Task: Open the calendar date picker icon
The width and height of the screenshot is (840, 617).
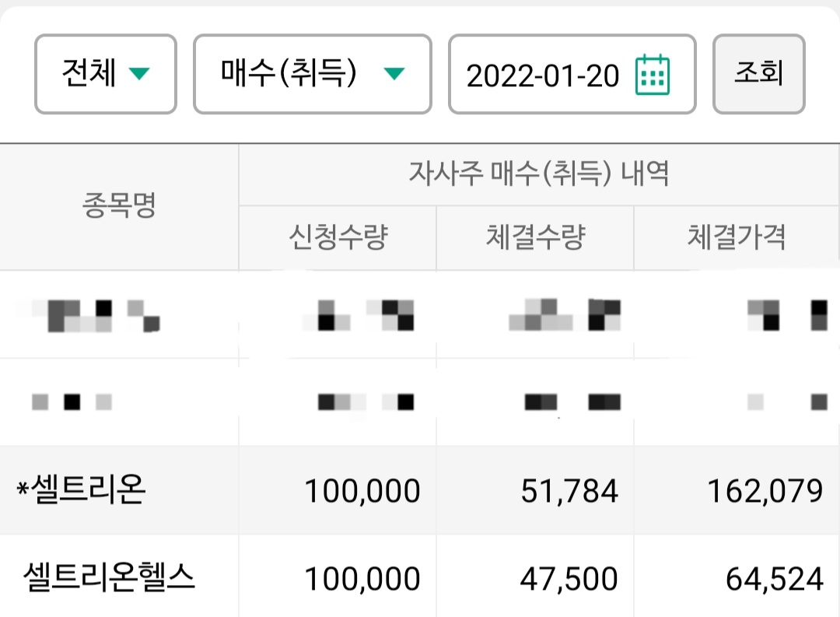Action: tap(652, 75)
